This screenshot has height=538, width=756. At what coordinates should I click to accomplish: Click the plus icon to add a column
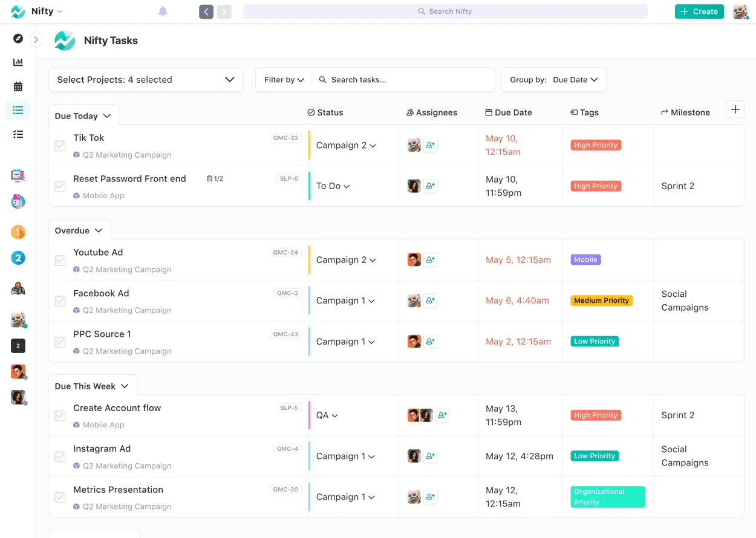(x=735, y=109)
